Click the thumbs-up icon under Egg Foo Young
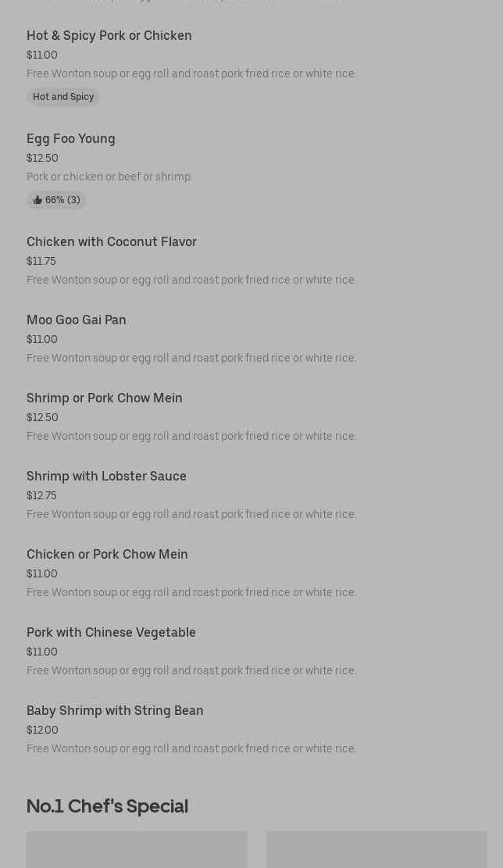The height and width of the screenshot is (868, 503). click(x=37, y=200)
